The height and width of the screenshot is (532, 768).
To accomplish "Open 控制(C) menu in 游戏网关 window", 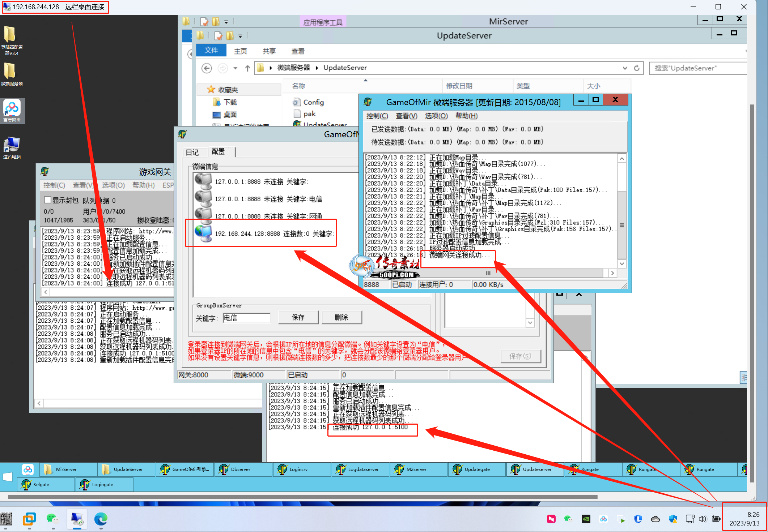I will pos(54,185).
